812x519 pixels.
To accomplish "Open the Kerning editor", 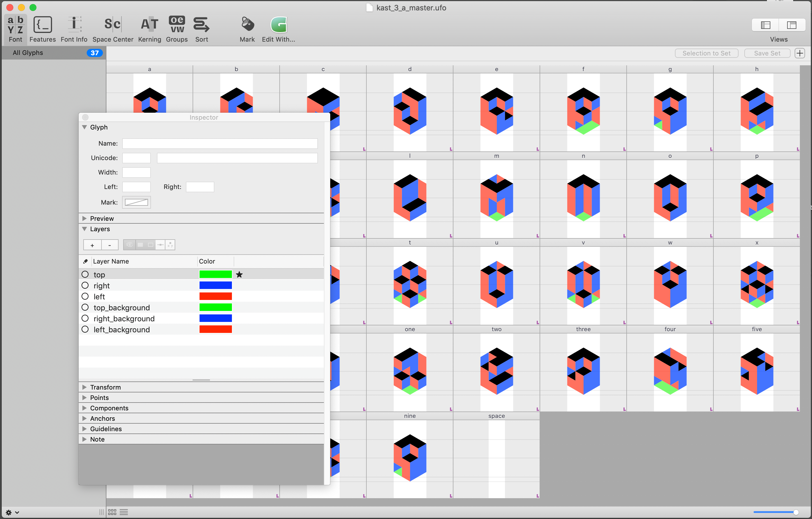I will (150, 29).
